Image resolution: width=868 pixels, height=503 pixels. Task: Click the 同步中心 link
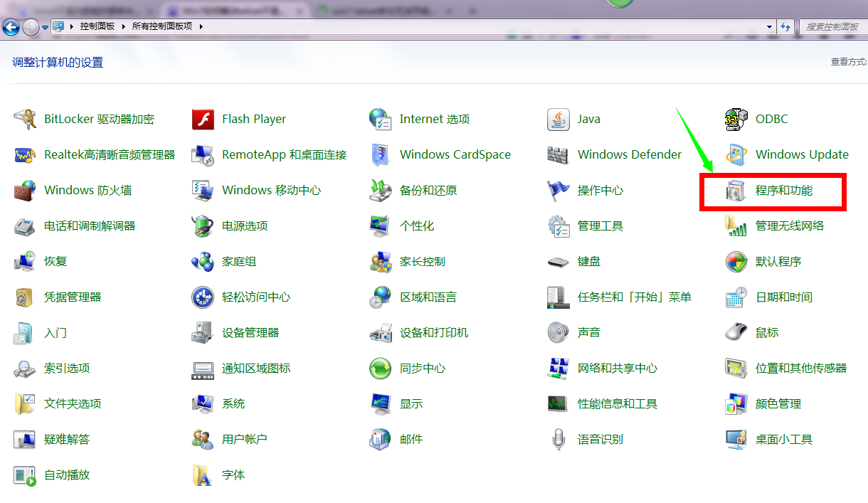pyautogui.click(x=423, y=368)
